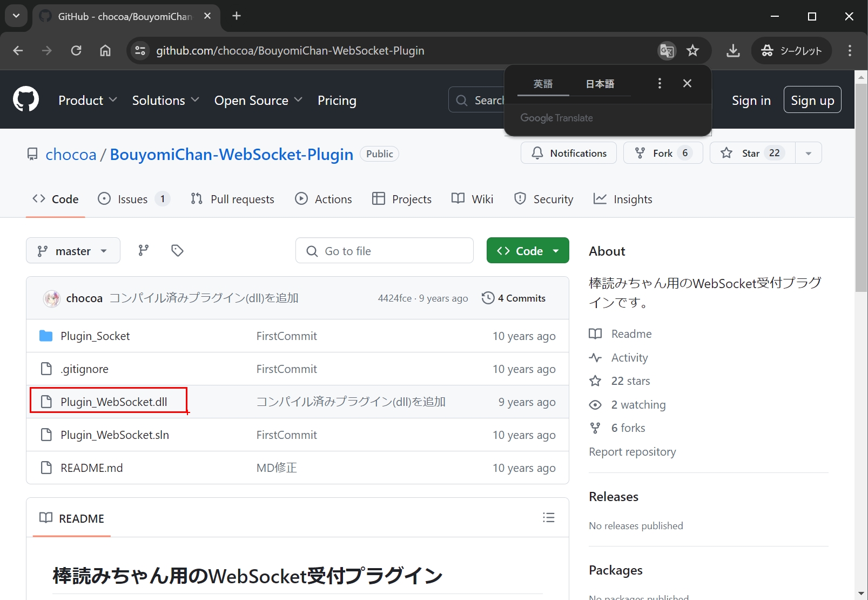Open the MD修正 commit message
Viewport: 868px width, 600px height.
(277, 468)
